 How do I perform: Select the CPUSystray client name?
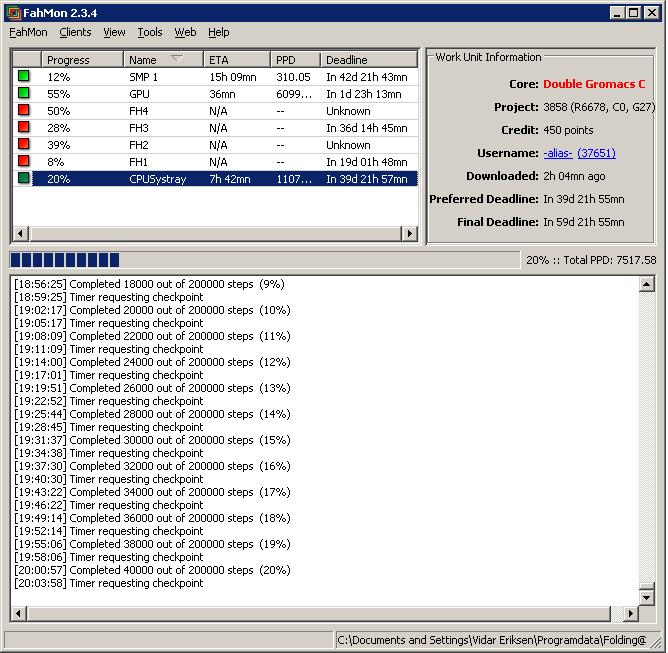[158, 179]
